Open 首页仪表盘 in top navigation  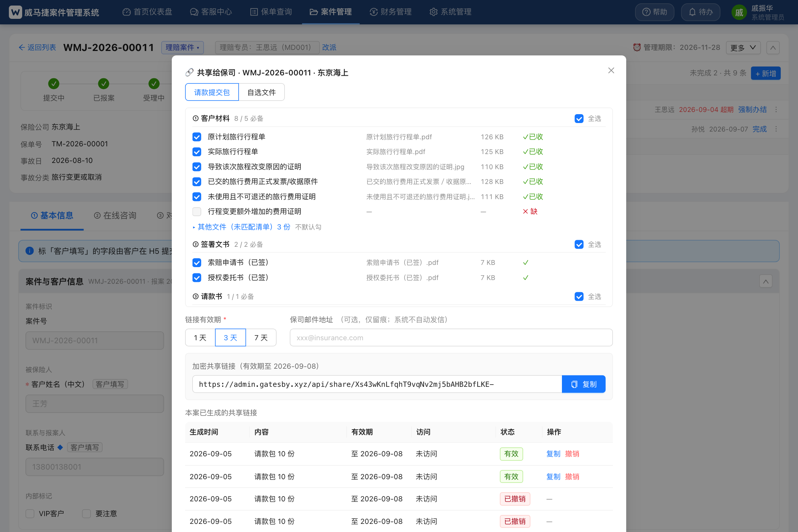147,12
